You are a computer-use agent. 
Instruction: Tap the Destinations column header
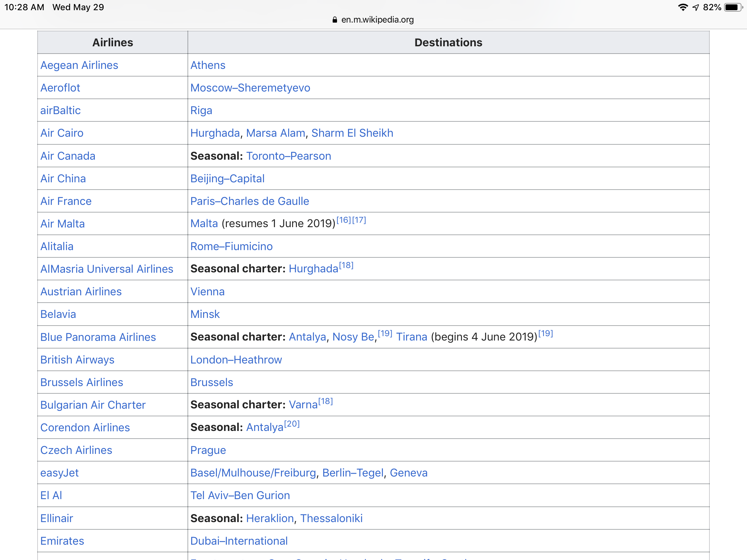coord(448,43)
